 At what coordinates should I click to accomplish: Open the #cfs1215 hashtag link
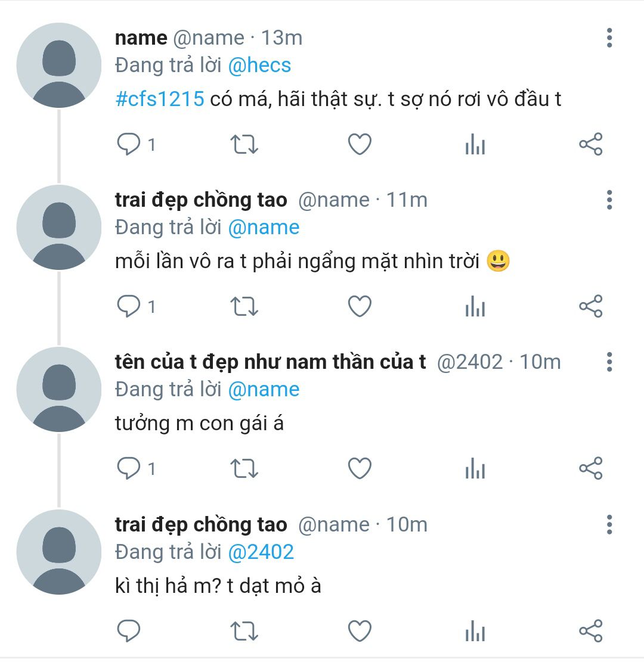(x=159, y=99)
